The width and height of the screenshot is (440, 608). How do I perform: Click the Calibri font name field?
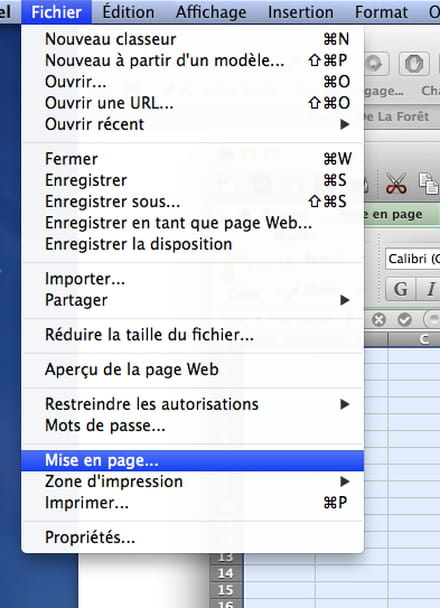tap(412, 259)
